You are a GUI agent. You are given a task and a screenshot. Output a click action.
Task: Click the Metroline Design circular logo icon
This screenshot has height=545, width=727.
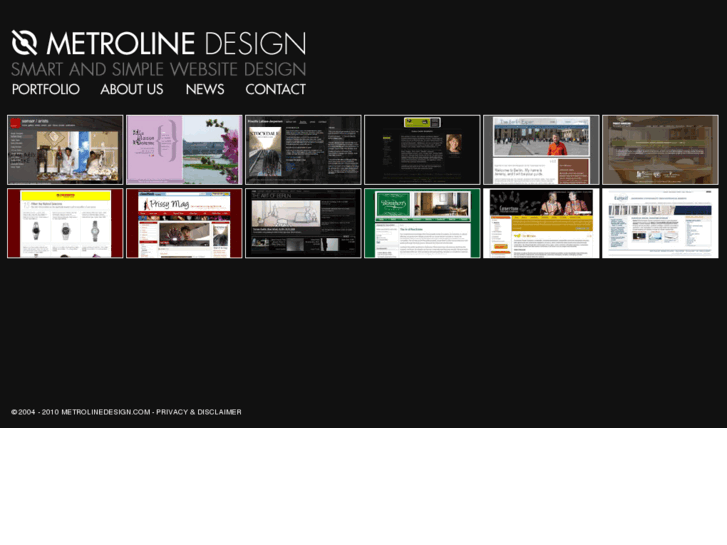pos(24,43)
